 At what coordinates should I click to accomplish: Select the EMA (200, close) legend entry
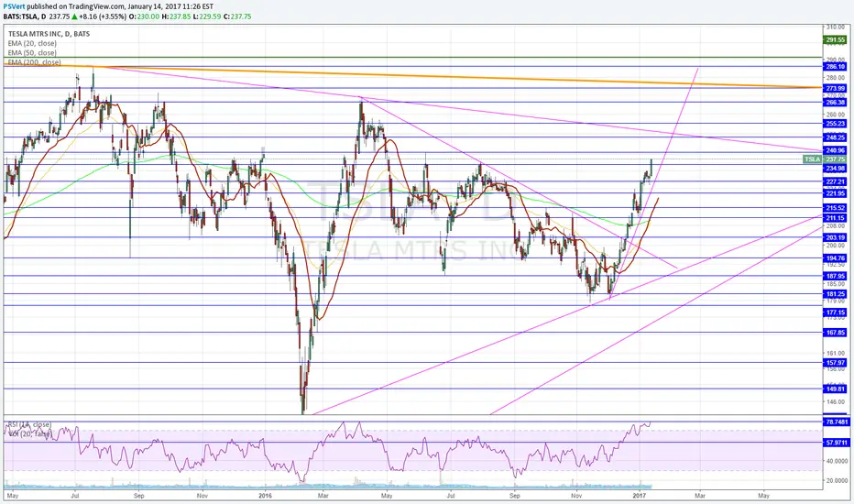(x=34, y=62)
